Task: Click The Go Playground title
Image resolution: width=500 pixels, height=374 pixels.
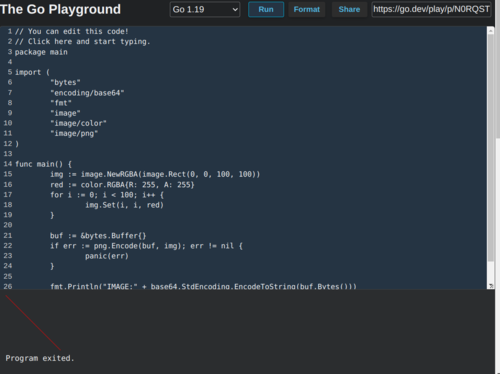Action: tap(60, 9)
